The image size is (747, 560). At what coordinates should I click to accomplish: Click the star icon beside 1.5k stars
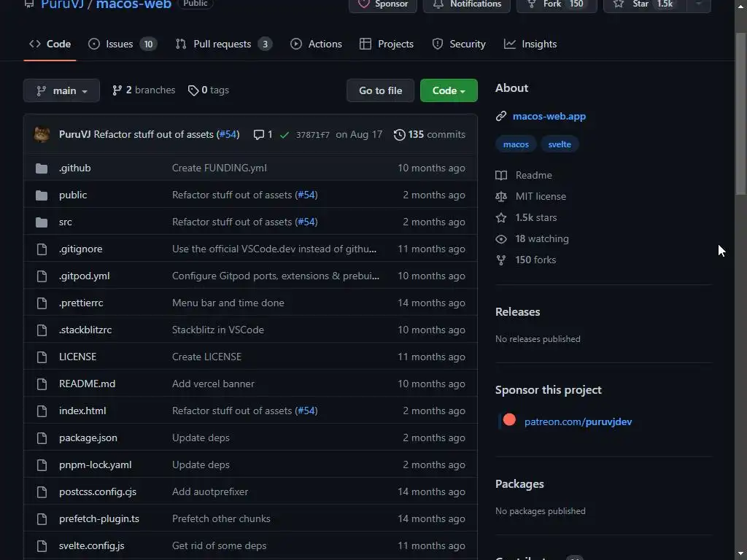(501, 217)
